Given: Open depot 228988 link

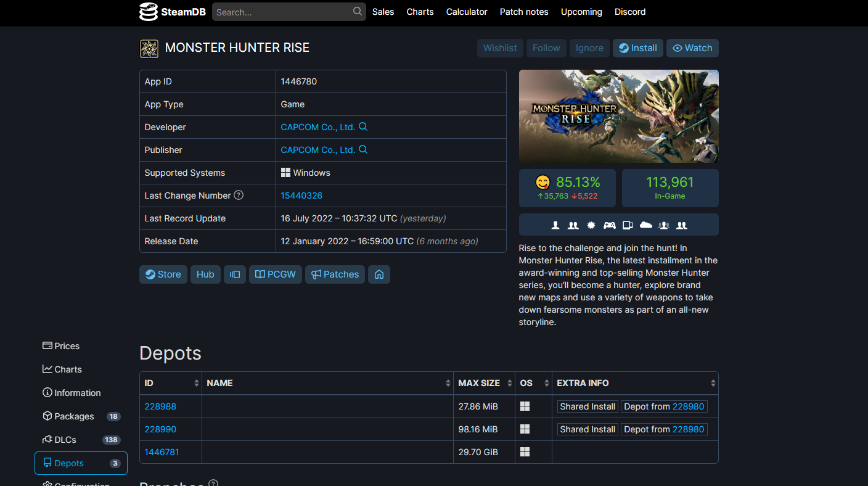Looking at the screenshot, I should [x=160, y=406].
